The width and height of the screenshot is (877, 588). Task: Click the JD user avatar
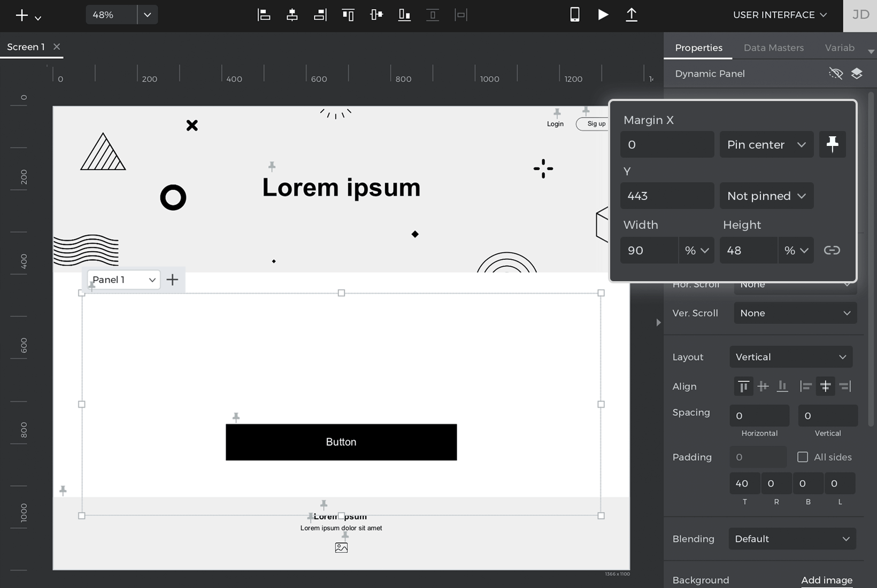coord(860,16)
